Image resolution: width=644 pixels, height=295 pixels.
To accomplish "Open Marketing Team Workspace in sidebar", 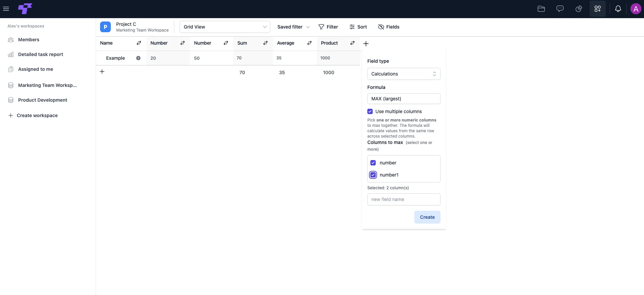I will point(47,85).
